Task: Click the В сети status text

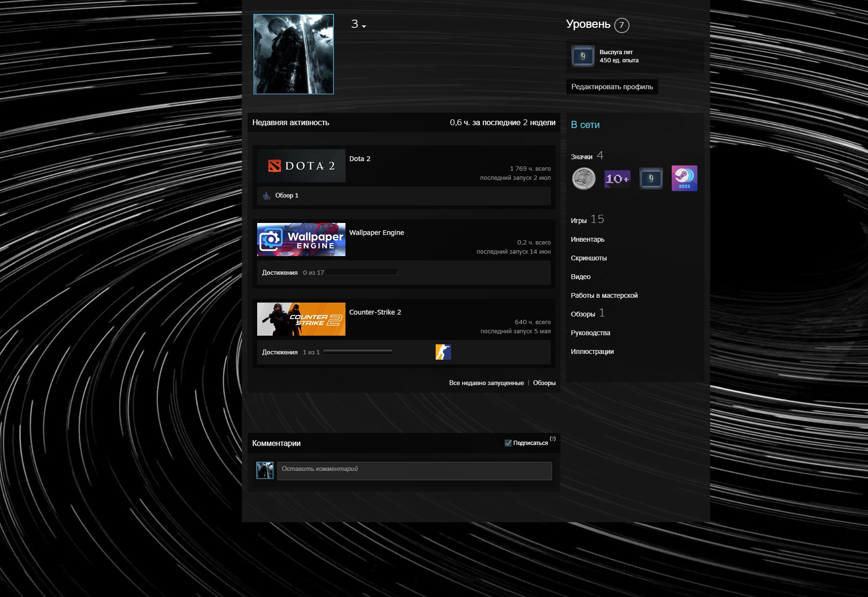Action: 585,125
